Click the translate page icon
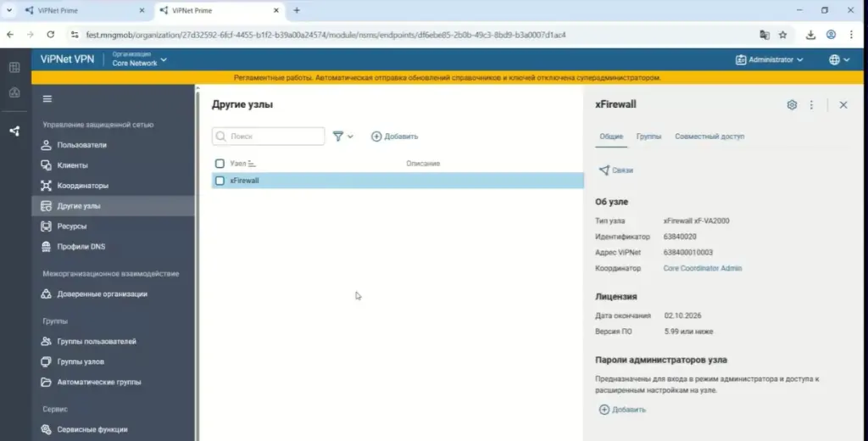 coord(765,35)
